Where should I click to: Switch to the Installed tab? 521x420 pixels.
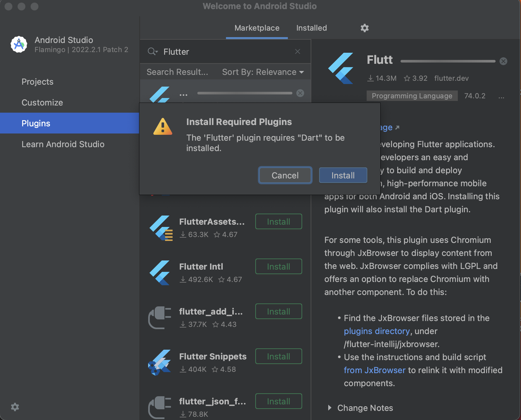tap(311, 28)
